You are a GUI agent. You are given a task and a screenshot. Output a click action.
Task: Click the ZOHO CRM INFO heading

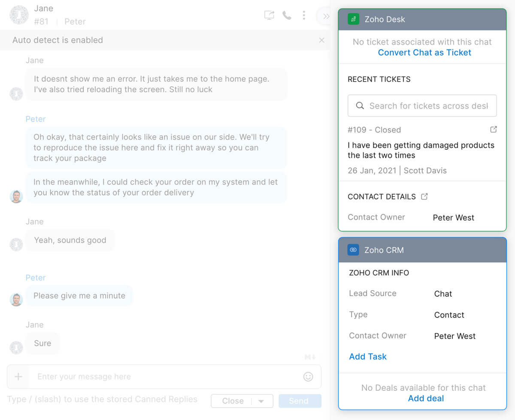(x=379, y=273)
